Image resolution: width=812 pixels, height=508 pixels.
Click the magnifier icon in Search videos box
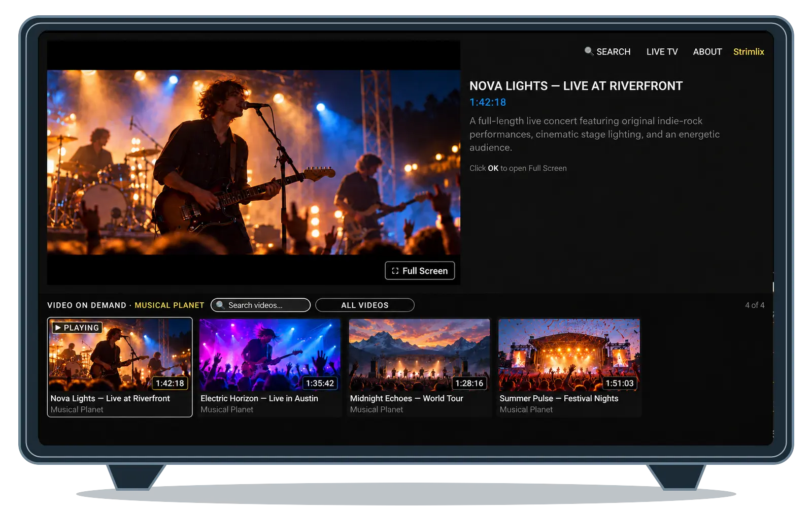(x=220, y=305)
